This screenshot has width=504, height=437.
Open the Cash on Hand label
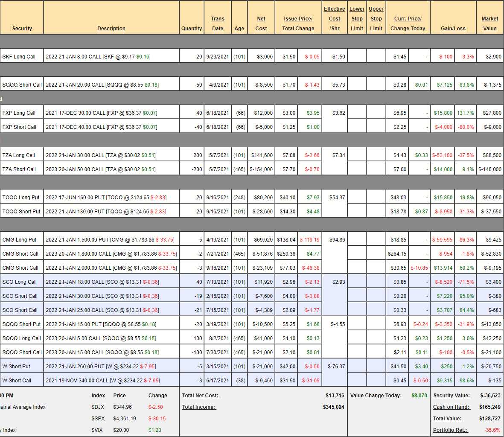pyautogui.click(x=451, y=407)
